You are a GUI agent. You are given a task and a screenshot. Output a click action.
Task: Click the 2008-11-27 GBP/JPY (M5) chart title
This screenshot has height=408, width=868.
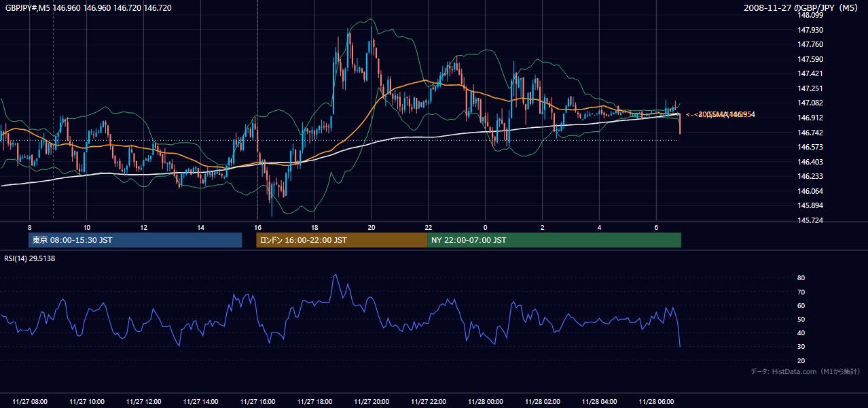(x=801, y=8)
